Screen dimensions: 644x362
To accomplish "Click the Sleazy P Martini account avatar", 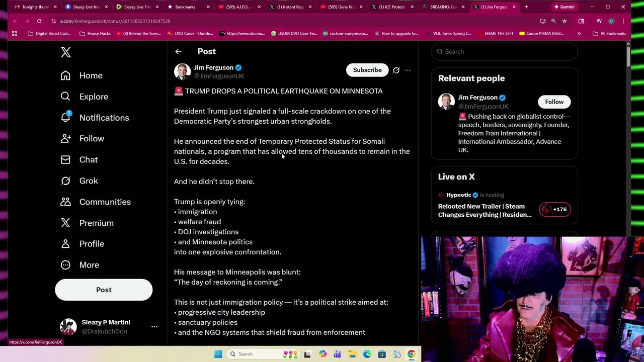I will [x=68, y=327].
